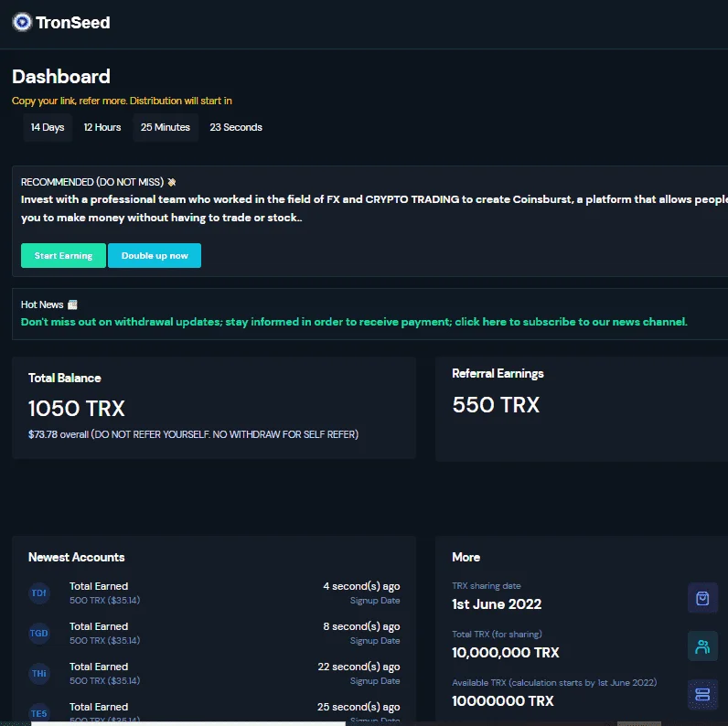Click the TronSeed brand name
This screenshot has height=726, width=728.
73,22
